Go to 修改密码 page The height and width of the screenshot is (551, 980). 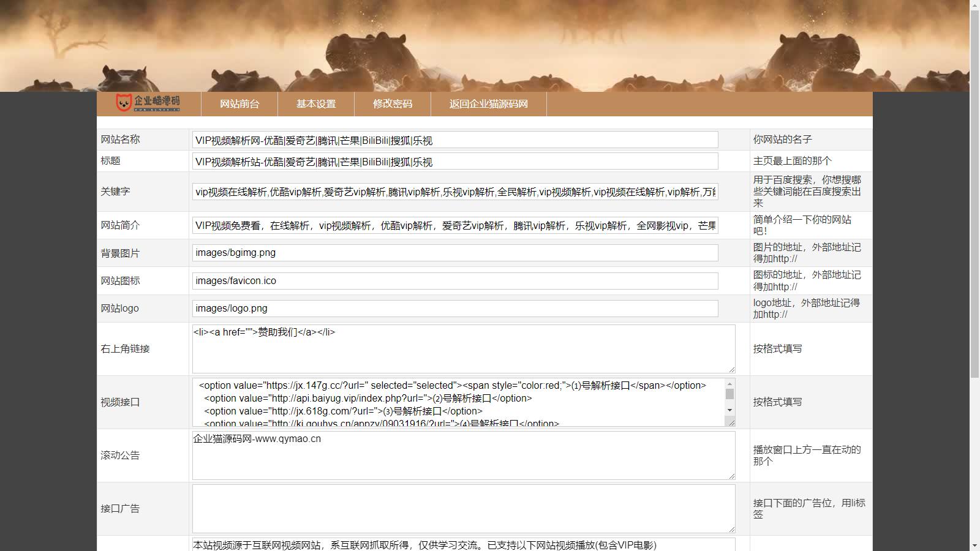(x=393, y=104)
